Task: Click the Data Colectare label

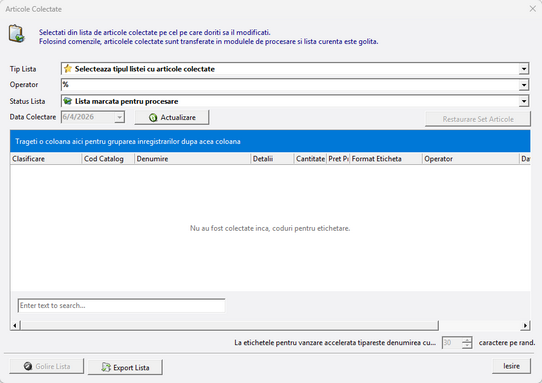Action: [x=33, y=117]
